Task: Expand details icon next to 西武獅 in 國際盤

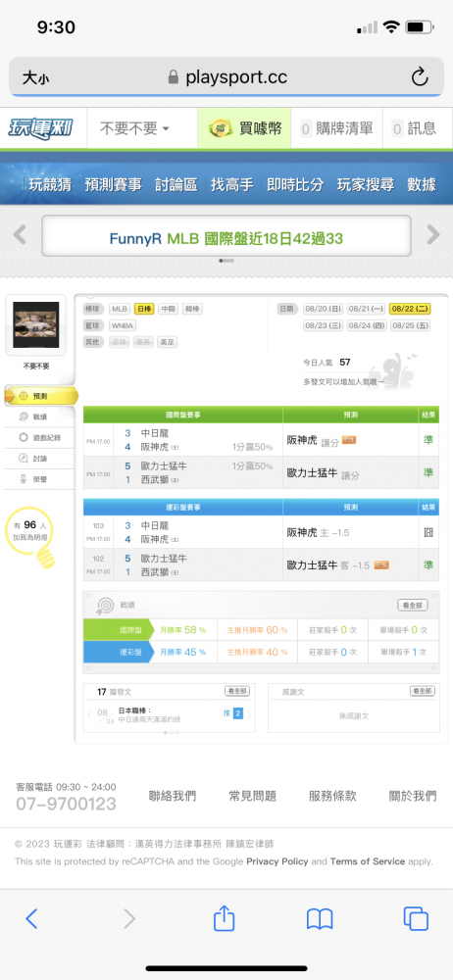Action: [x=175, y=480]
